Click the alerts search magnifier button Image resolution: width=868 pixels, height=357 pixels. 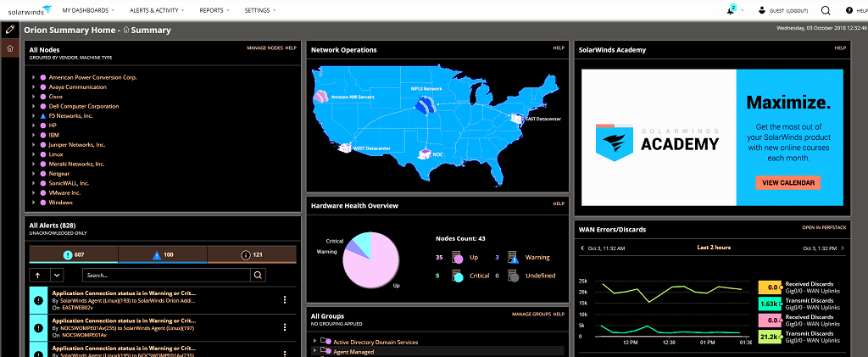coord(258,275)
